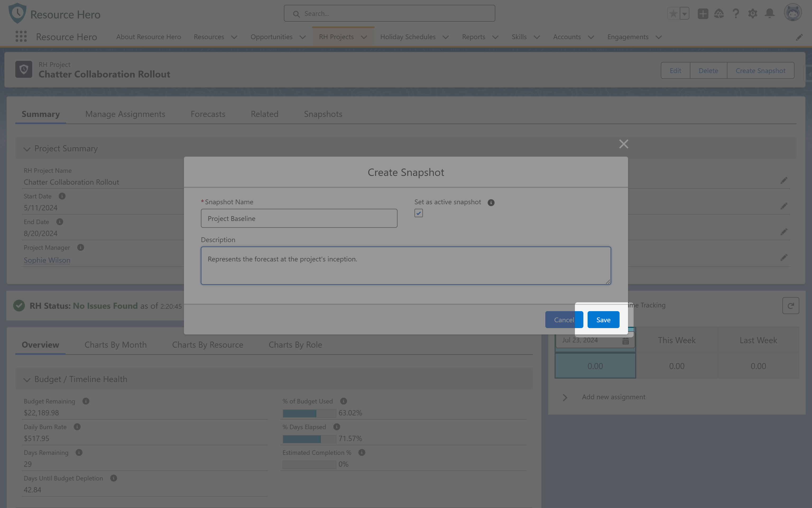Toggle Set as active snapshot checkbox

[x=418, y=213]
